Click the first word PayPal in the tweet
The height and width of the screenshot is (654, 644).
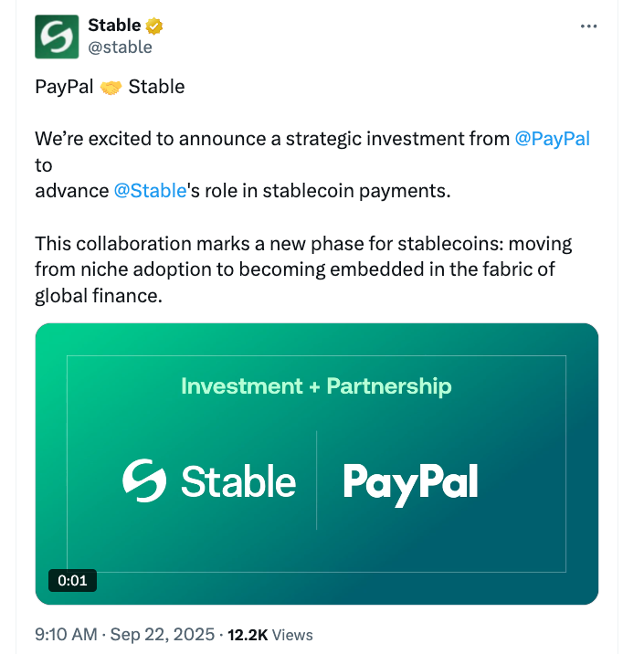pos(63,88)
